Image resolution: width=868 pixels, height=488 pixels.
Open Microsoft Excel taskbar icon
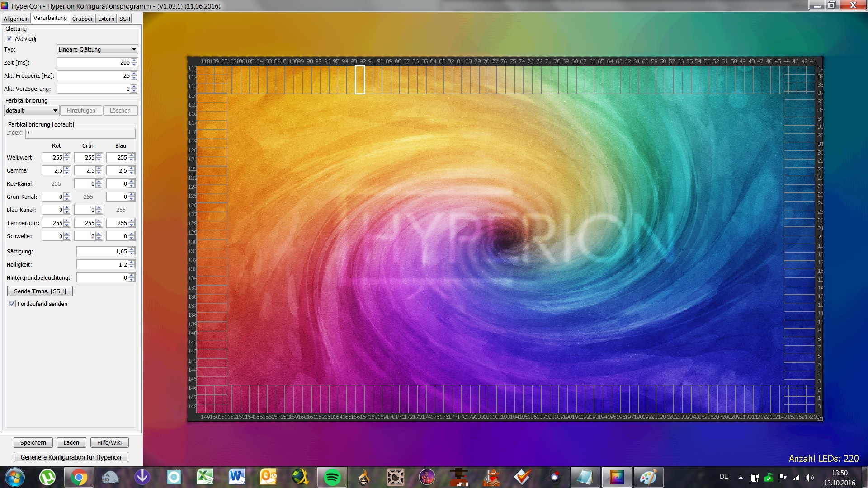pyautogui.click(x=205, y=477)
